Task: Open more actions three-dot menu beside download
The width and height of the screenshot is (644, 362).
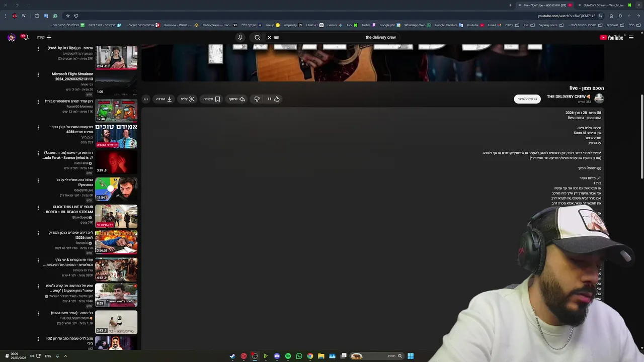Action: [x=146, y=99]
